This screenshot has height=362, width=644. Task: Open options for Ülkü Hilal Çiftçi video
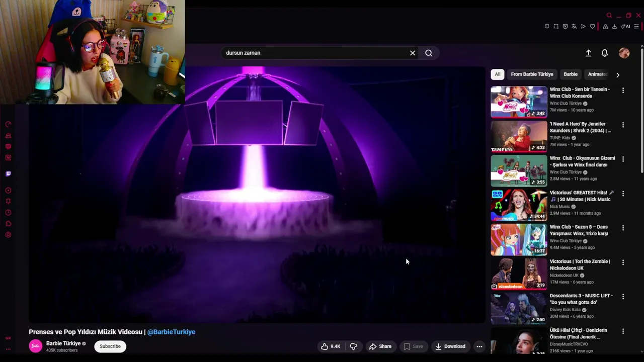(x=623, y=331)
